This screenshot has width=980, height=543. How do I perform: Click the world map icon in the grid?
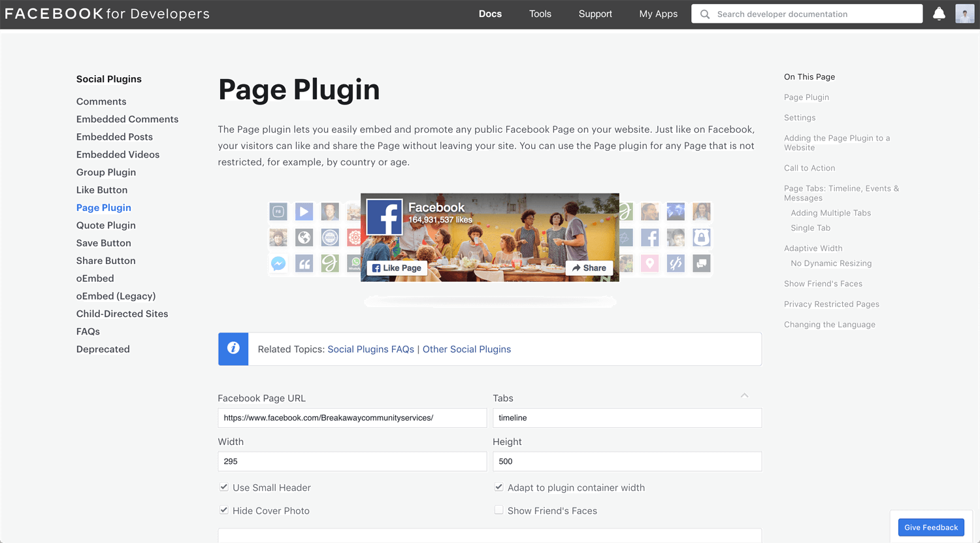point(676,212)
